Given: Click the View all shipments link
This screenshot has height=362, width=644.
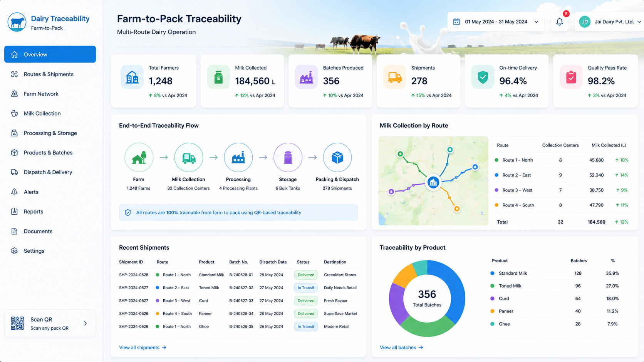Looking at the screenshot, I should pos(143,347).
